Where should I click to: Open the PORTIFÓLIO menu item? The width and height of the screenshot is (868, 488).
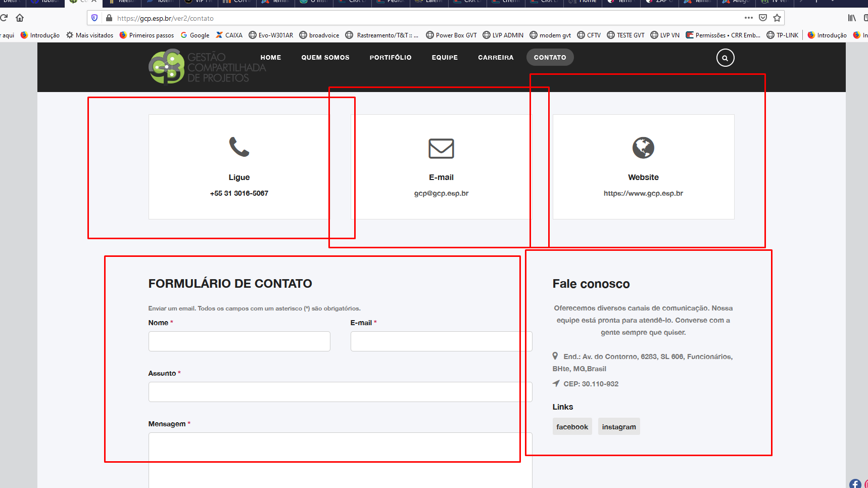[391, 58]
